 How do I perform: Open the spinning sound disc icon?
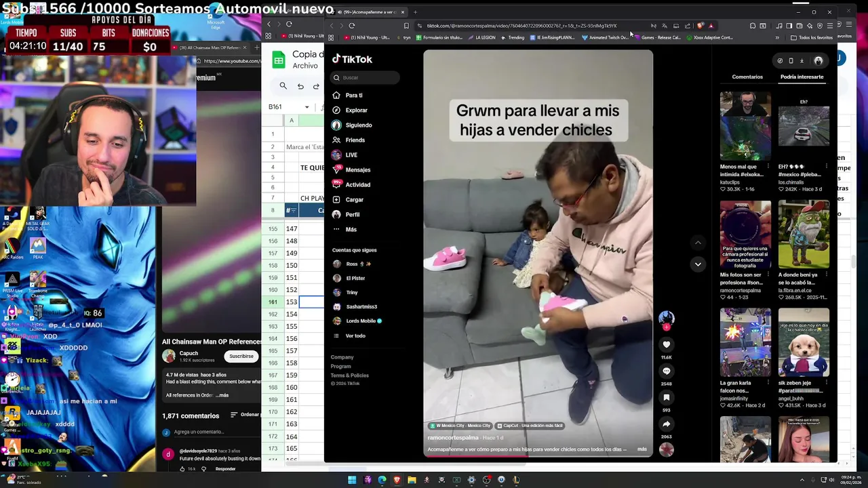point(667,449)
